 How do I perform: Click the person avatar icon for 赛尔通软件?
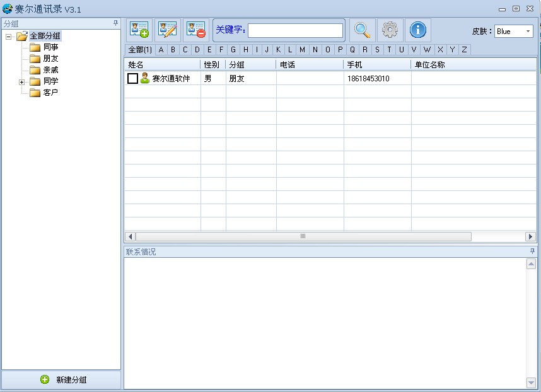145,78
